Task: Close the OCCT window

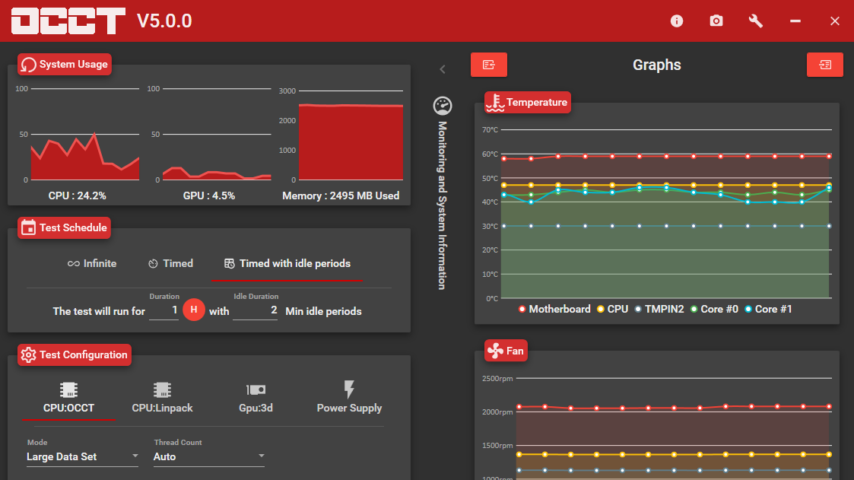Action: pos(834,21)
